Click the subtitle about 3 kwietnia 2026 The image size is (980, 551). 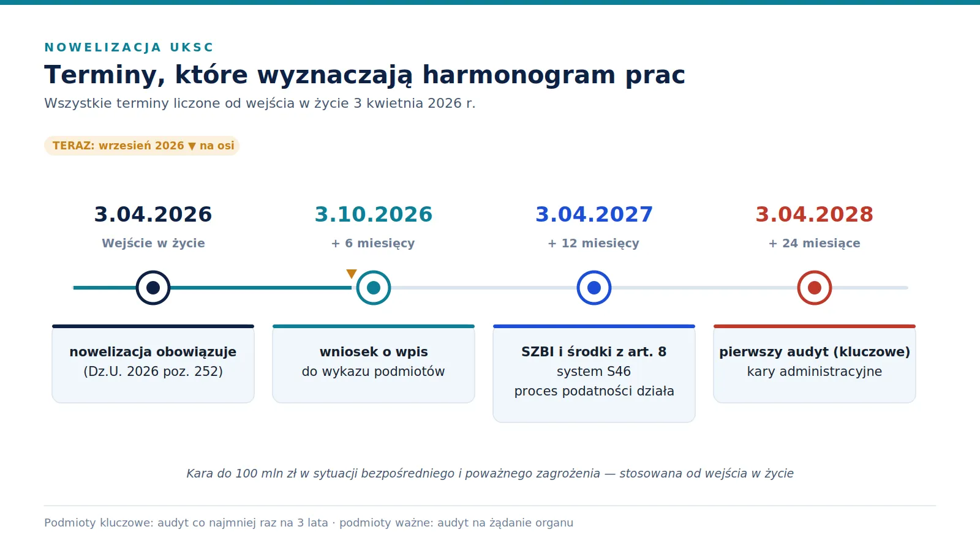coord(260,103)
